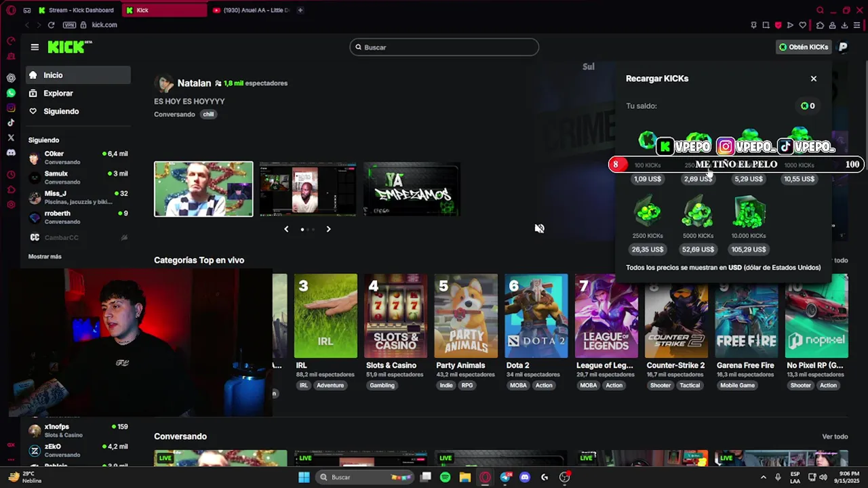This screenshot has height=488, width=868.
Task: Open the Slots & Casino category card
Action: (395, 316)
